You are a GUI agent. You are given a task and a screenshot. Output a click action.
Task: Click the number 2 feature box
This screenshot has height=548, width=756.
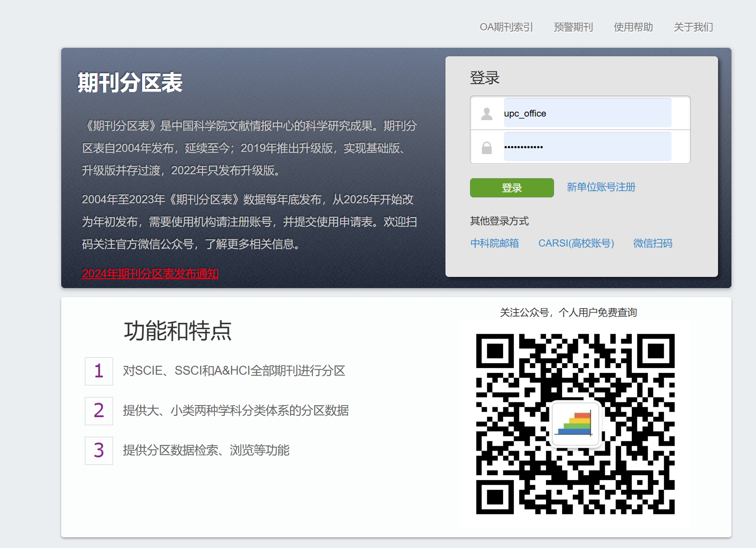click(x=99, y=411)
